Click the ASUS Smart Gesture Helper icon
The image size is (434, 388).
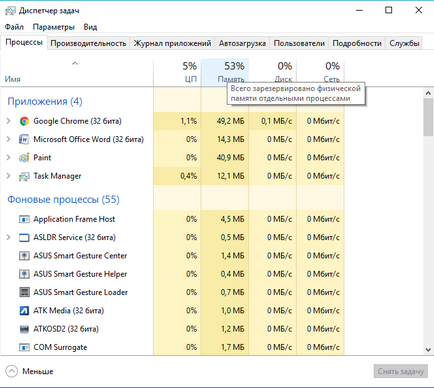24,274
